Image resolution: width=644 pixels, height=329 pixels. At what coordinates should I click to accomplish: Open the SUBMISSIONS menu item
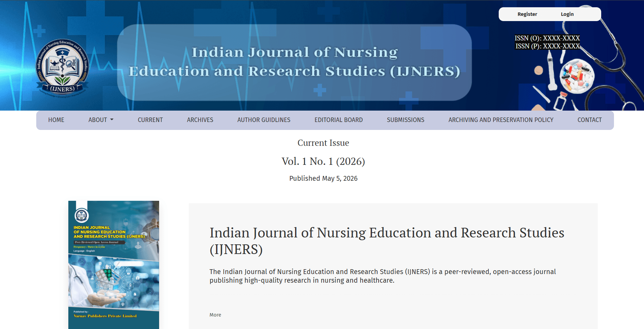[406, 120]
